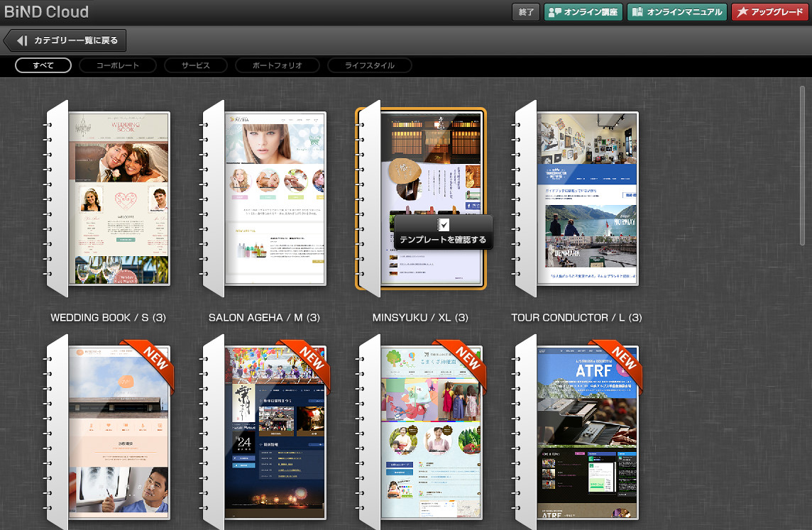The width and height of the screenshot is (812, 530).
Task: Click テンプレートを確認する on MINSYUKU template
Action: 443,233
